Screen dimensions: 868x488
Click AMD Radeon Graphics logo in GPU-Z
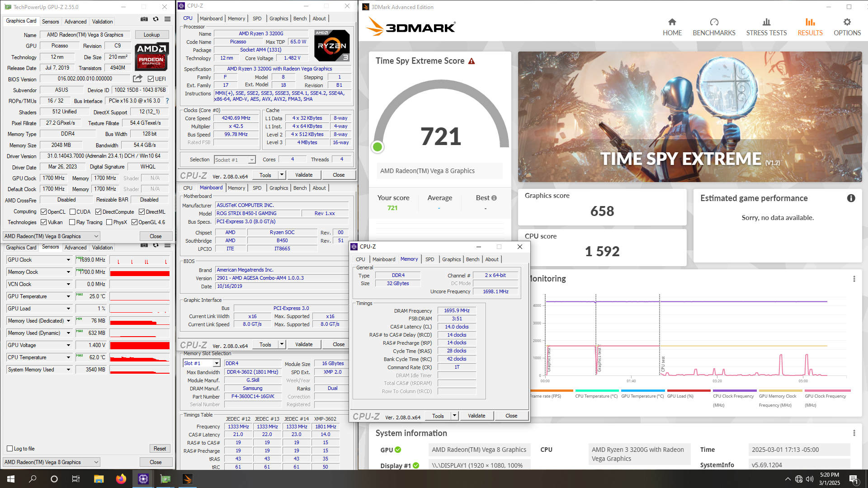point(151,57)
